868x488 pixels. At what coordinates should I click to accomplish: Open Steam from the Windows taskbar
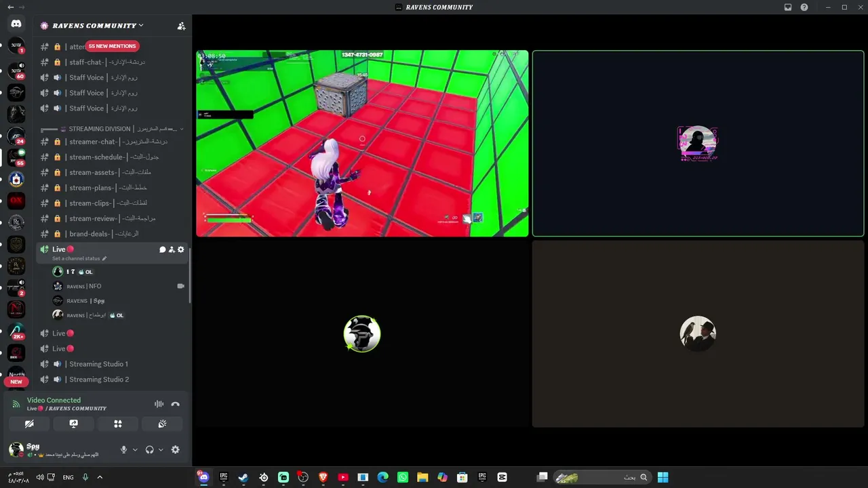[243, 477]
